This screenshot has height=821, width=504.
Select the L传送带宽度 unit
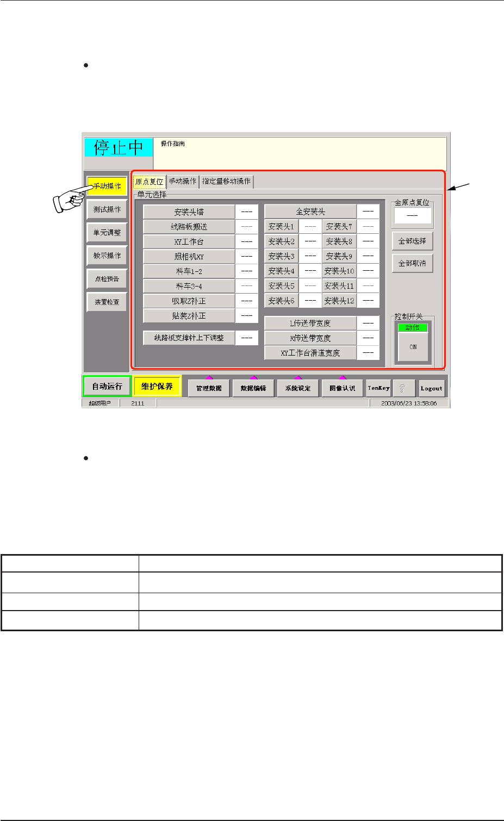coord(310,323)
